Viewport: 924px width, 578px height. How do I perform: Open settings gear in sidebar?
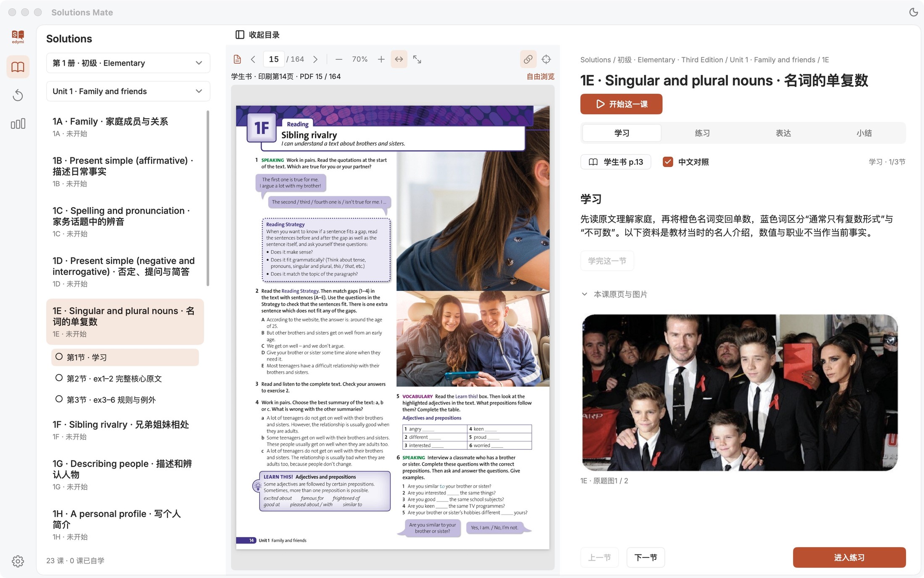[18, 561]
